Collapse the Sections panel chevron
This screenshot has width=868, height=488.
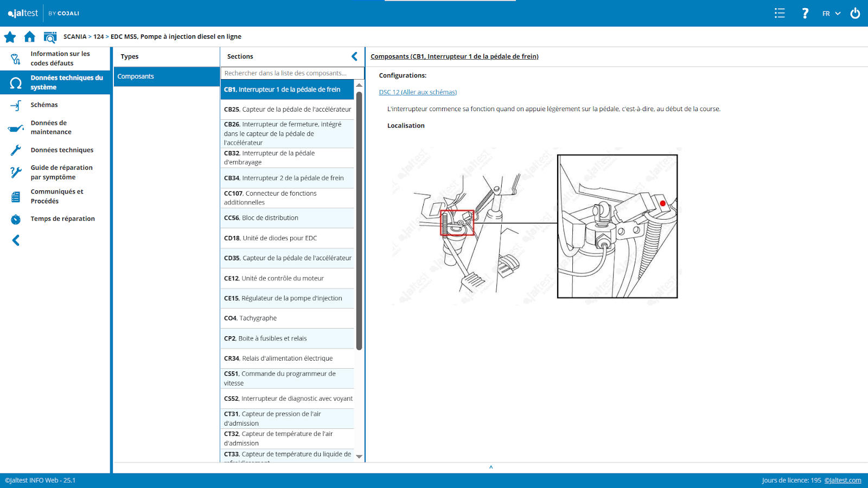(354, 56)
